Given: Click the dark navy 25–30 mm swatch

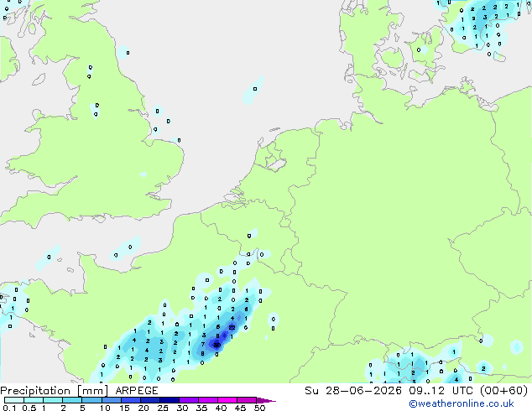Looking at the screenshot, I should [x=170, y=400].
